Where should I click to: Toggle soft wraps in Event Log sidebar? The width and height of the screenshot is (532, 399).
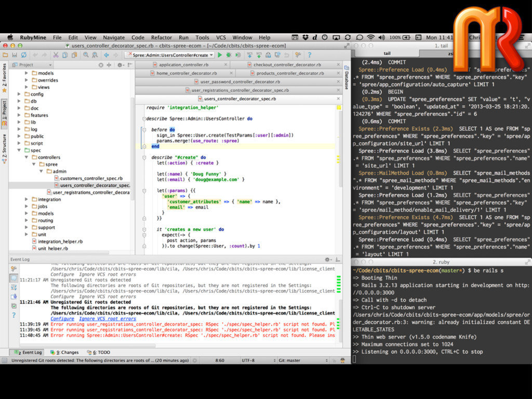[x=14, y=287]
